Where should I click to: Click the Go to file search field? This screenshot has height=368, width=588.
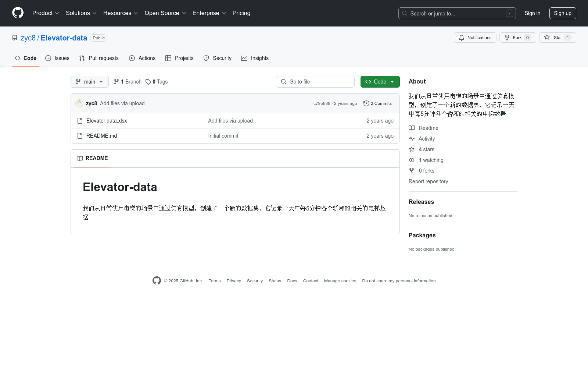315,82
